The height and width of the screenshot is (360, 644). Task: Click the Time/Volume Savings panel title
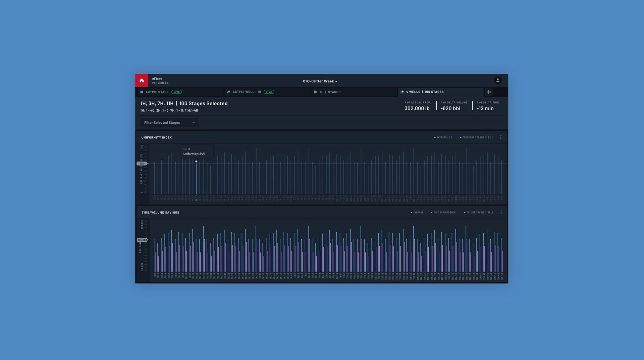[160, 213]
